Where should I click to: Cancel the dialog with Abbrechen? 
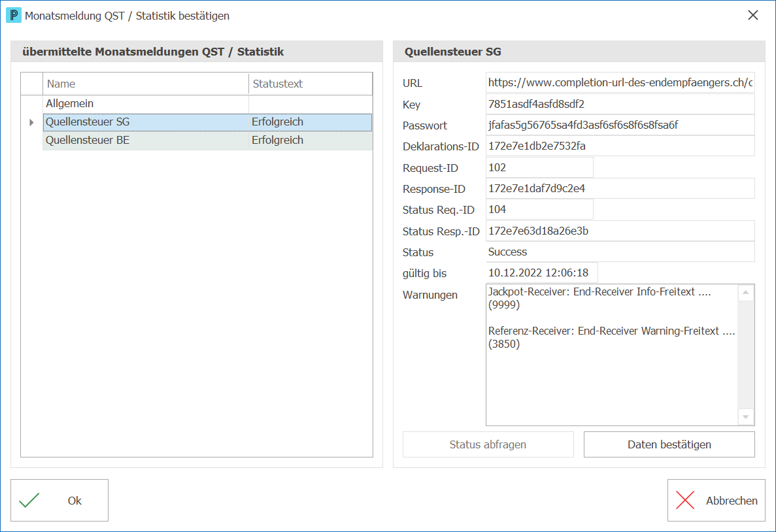pyautogui.click(x=716, y=501)
